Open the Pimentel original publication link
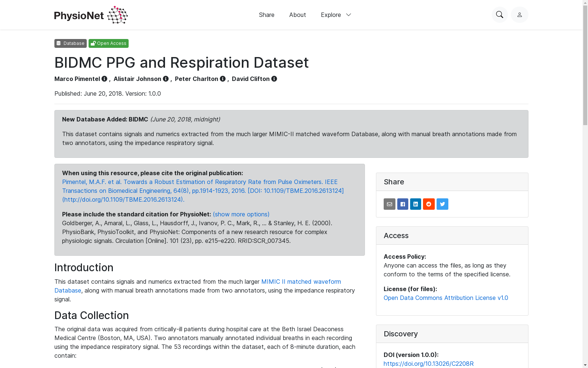The height and width of the screenshot is (368, 588). click(x=203, y=191)
